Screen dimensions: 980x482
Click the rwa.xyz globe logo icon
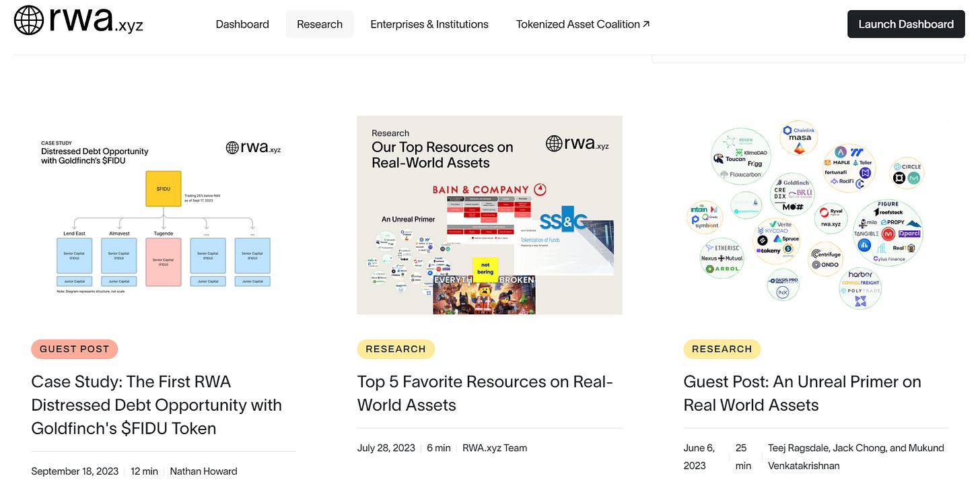pos(29,20)
